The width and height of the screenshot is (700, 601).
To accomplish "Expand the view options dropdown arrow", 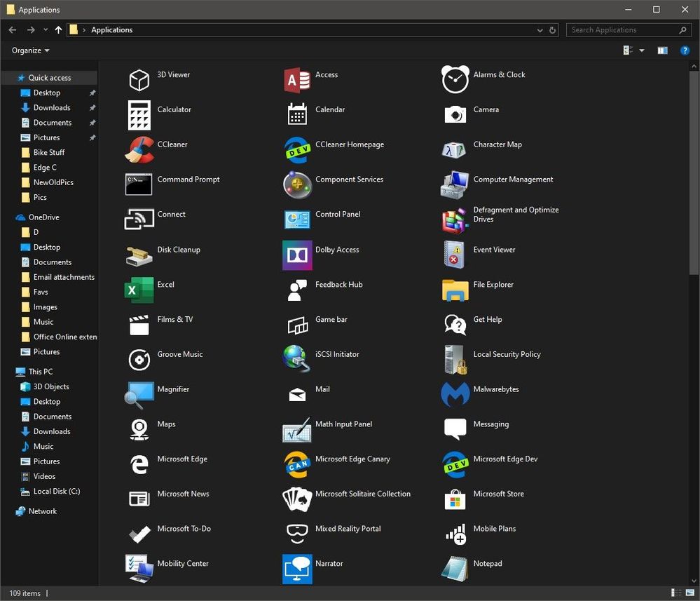I will point(642,50).
